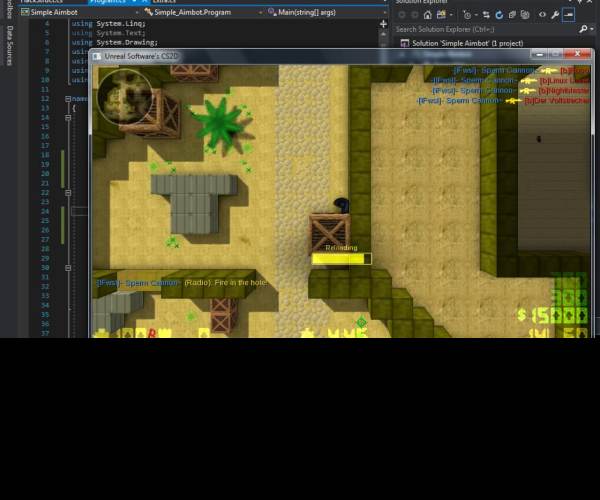Image resolution: width=600 pixels, height=500 pixels.
Task: Open the arrow beside the Pending Changes Filter
Action: click(476, 15)
